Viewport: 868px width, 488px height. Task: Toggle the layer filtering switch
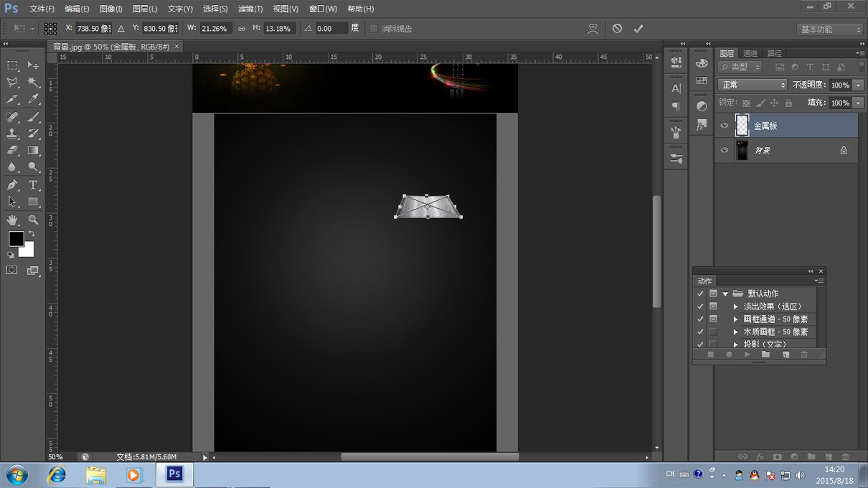point(861,67)
